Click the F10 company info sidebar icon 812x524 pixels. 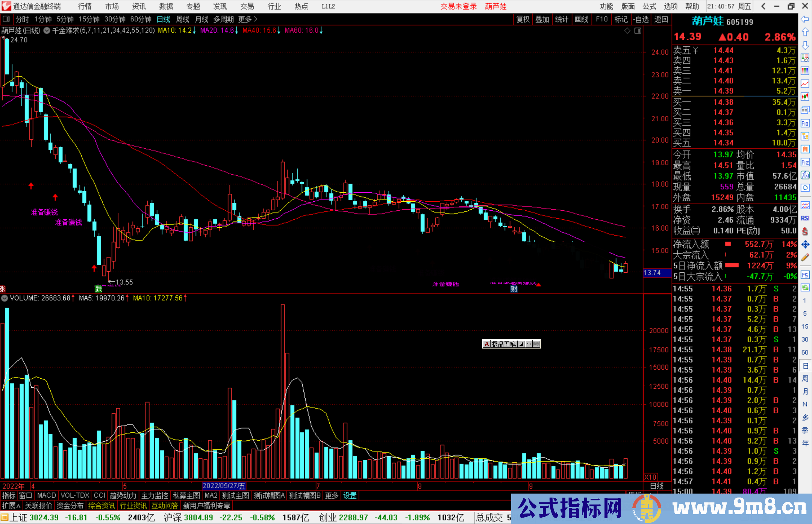click(805, 124)
